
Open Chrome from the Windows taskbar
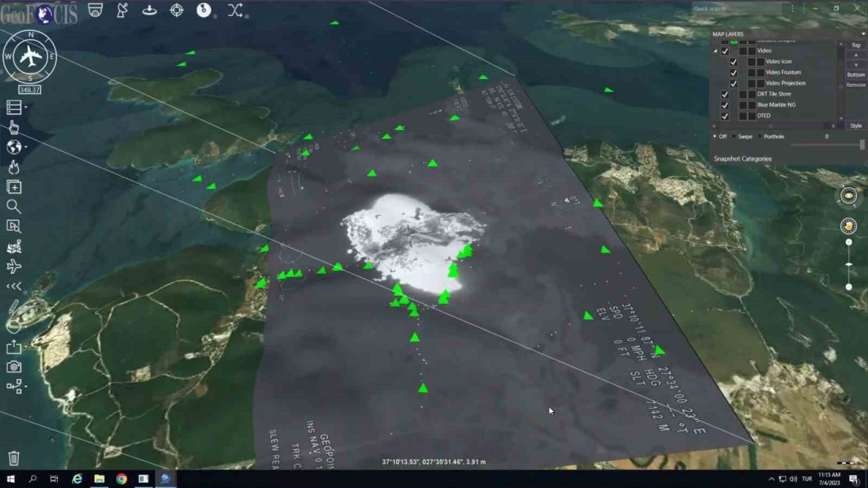(121, 479)
